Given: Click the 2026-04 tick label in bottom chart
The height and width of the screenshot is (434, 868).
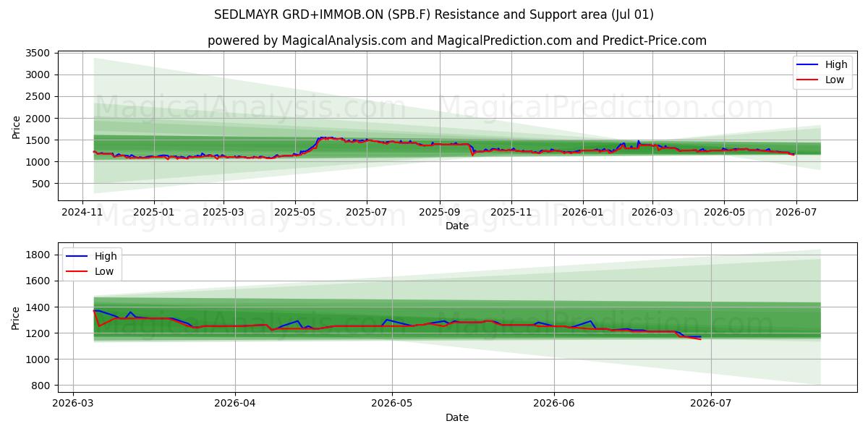Looking at the screenshot, I should pyautogui.click(x=235, y=403).
